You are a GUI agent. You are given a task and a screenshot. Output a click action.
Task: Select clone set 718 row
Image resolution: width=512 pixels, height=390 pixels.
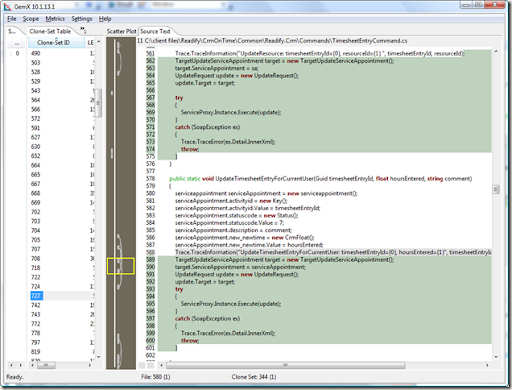pyautogui.click(x=62, y=268)
